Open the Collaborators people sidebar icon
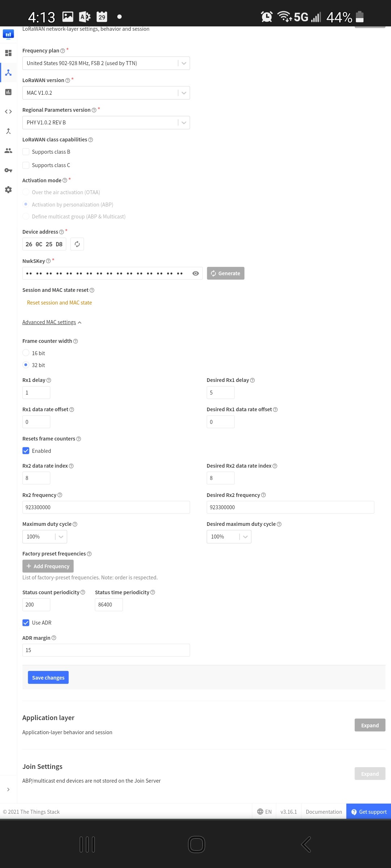 coord(8,151)
